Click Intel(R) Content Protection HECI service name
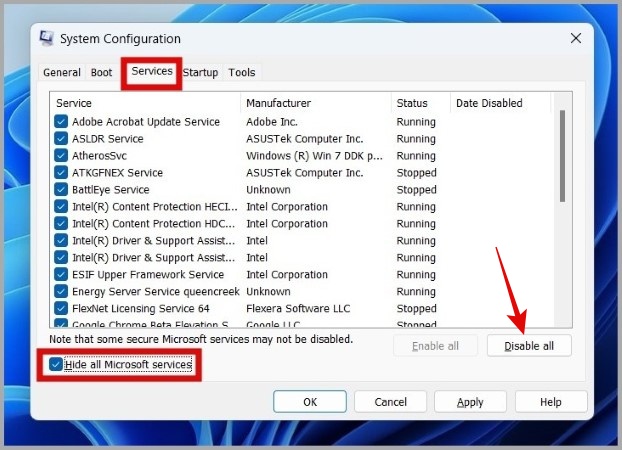Image resolution: width=622 pixels, height=450 pixels. pyautogui.click(x=155, y=207)
